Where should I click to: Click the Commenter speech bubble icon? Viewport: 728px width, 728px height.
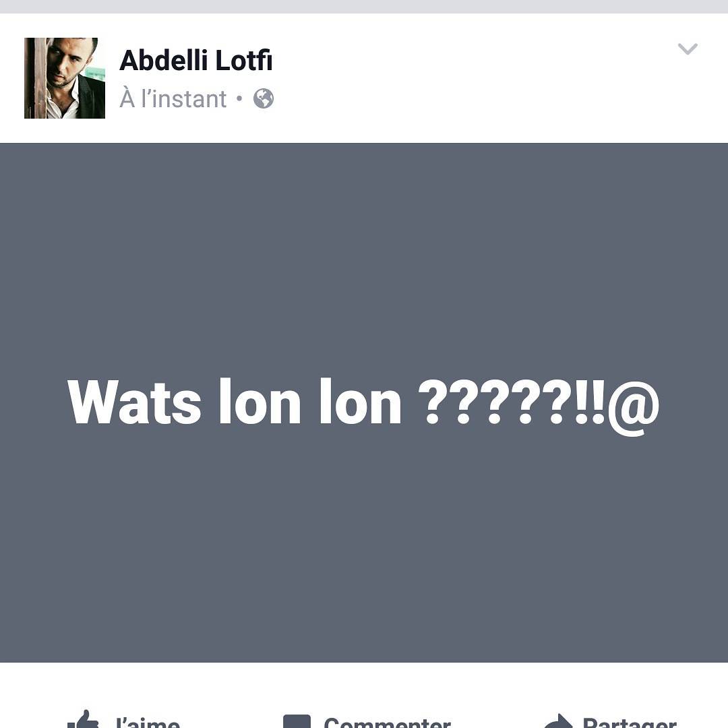pyautogui.click(x=297, y=721)
